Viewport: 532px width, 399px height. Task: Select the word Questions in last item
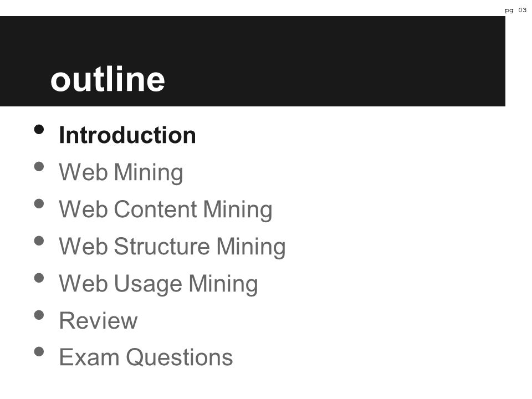pos(180,357)
